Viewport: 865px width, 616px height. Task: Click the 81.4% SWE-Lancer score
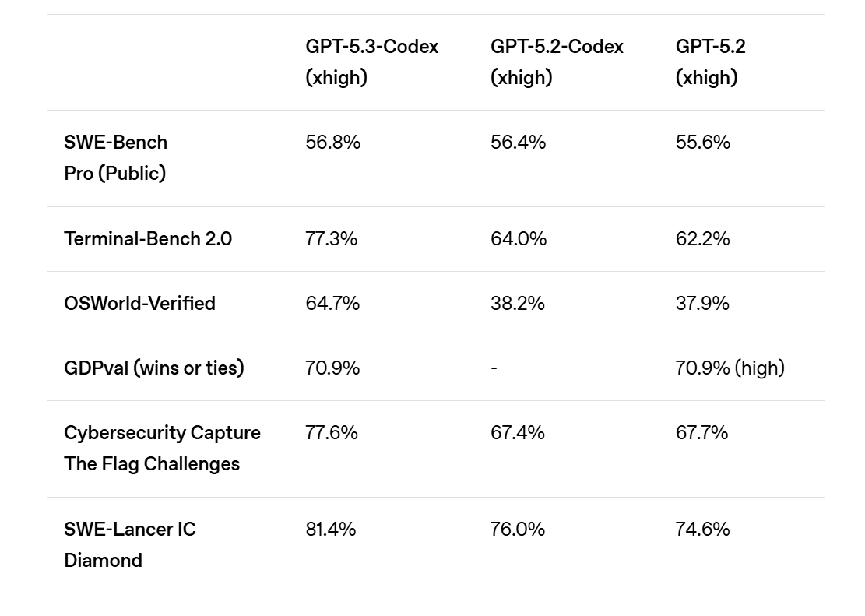[x=331, y=530]
